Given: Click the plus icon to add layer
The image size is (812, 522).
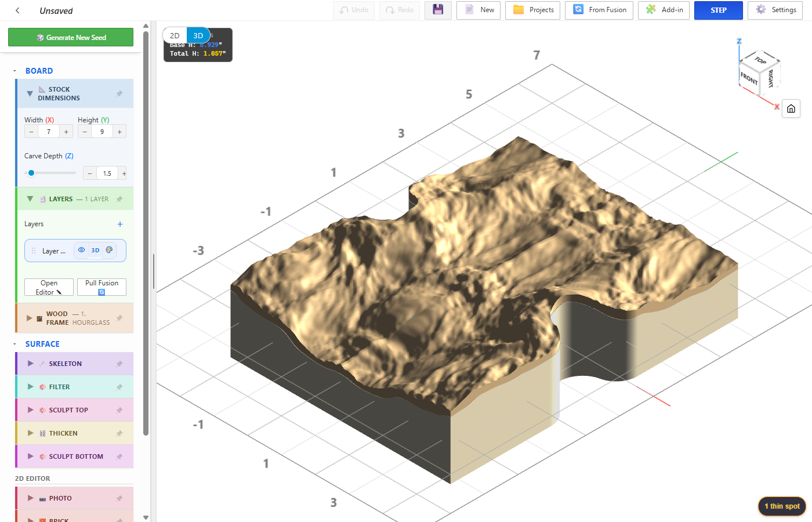Looking at the screenshot, I should (x=120, y=224).
